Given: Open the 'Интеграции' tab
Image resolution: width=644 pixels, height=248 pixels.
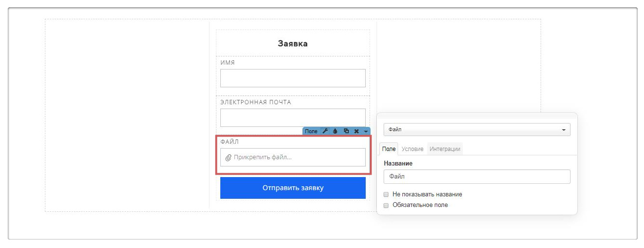Looking at the screenshot, I should coord(444,149).
